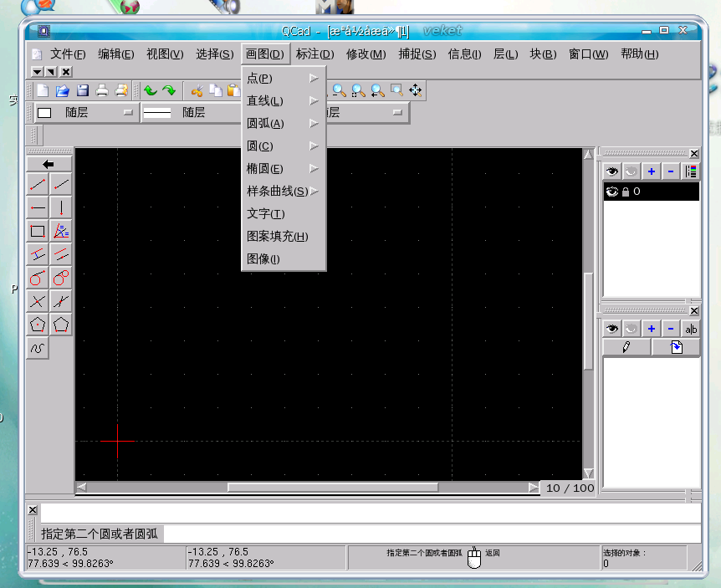Expand the 样条曲线(S) submenu

click(284, 191)
